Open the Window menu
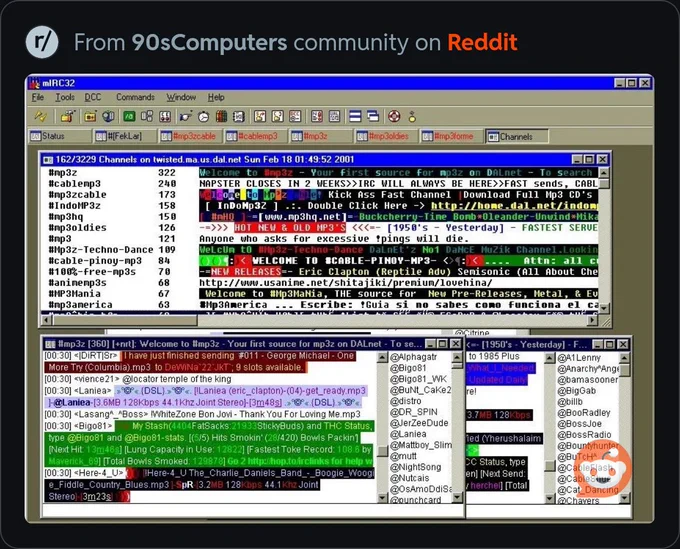Screen dimensions: 680x549 pos(181,97)
